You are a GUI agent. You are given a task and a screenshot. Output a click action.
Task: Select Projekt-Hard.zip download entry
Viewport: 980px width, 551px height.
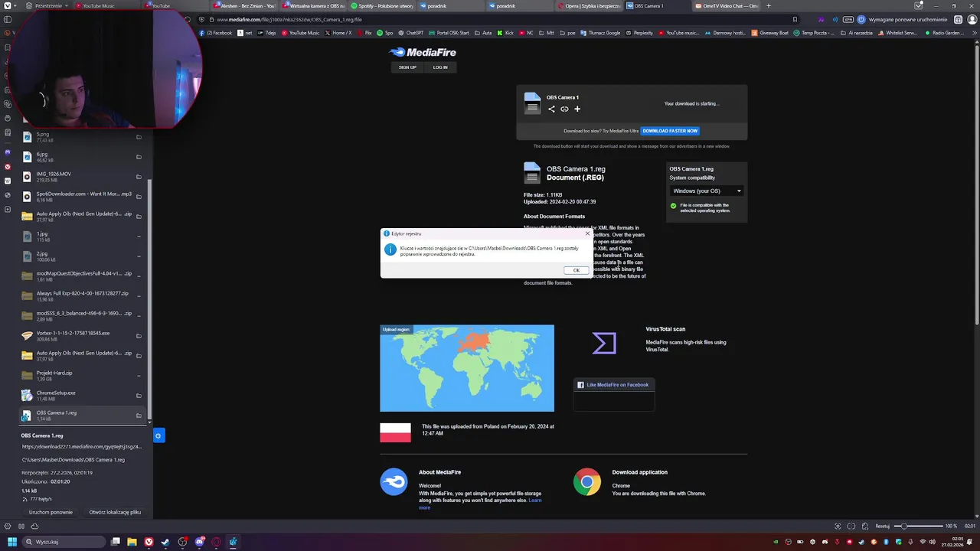[81, 376]
